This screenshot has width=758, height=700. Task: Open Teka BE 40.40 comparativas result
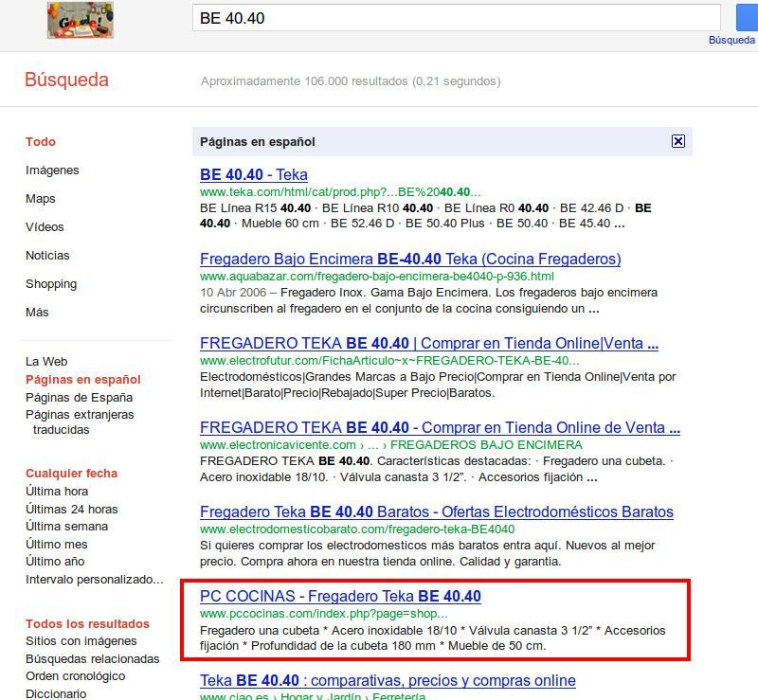click(x=388, y=680)
